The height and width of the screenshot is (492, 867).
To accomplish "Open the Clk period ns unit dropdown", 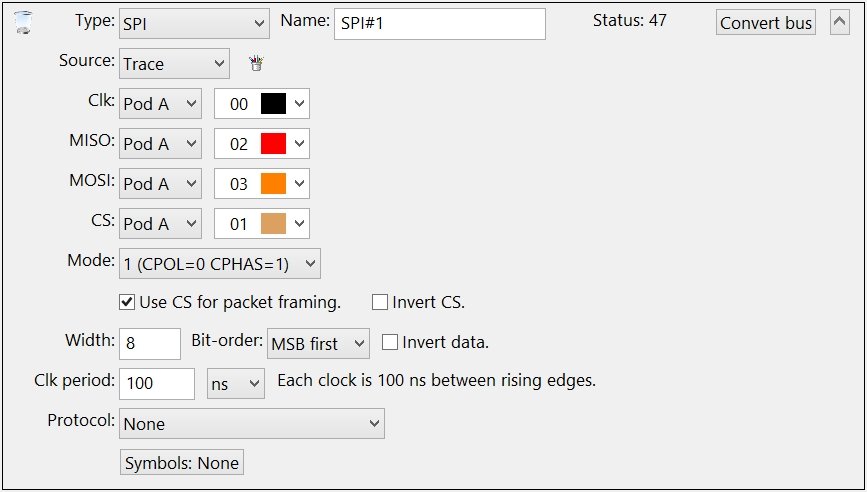I will pyautogui.click(x=235, y=383).
